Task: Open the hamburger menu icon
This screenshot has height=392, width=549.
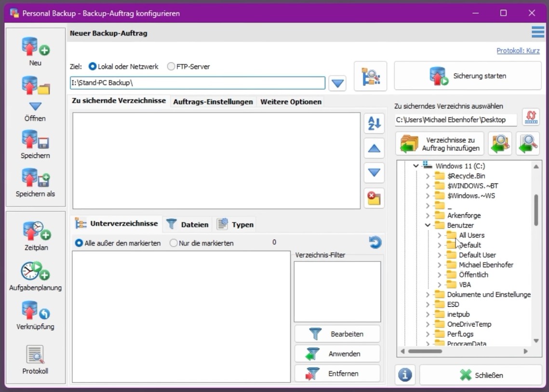Action: click(537, 32)
